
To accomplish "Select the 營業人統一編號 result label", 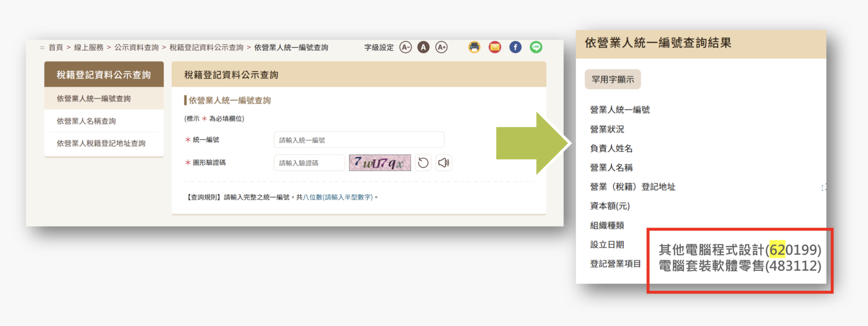I will click(620, 110).
